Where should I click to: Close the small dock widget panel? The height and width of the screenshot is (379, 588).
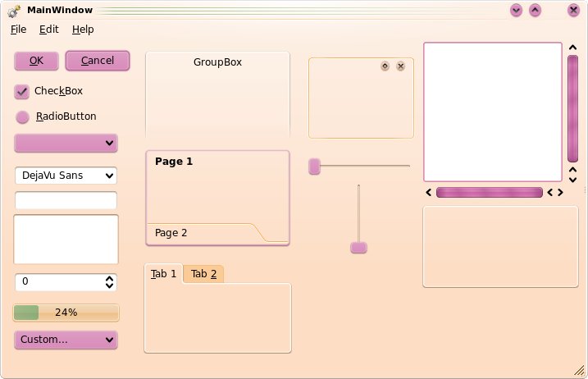click(x=400, y=66)
